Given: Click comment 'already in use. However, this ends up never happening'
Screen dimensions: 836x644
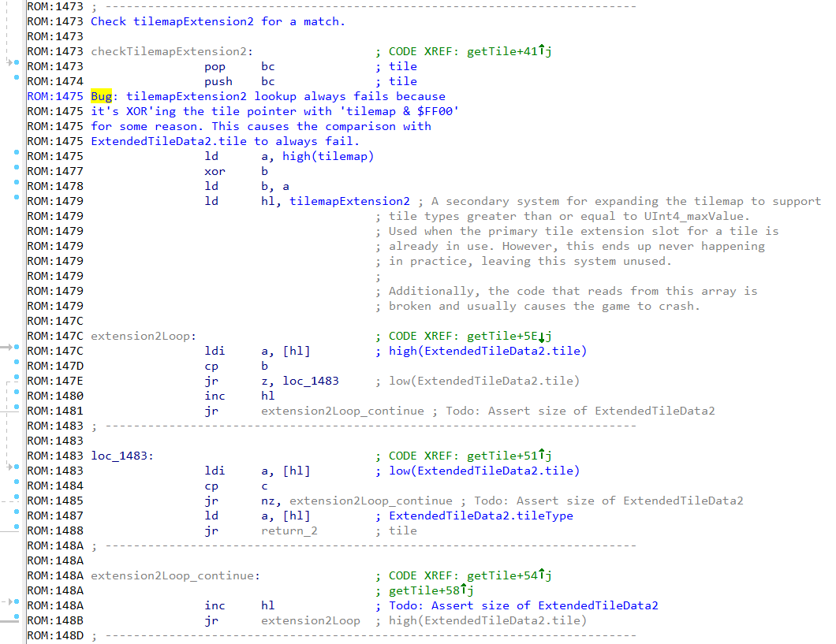Looking at the screenshot, I should coord(577,246).
